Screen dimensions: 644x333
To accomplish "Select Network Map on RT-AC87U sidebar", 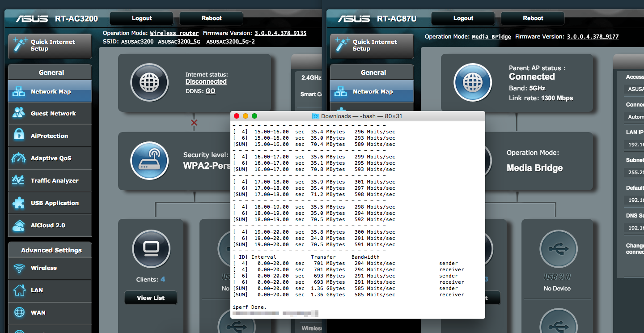I will point(372,92).
